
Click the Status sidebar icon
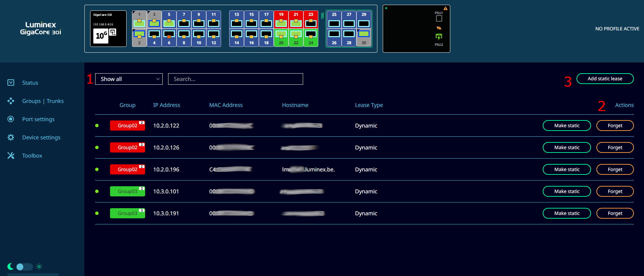(x=11, y=83)
